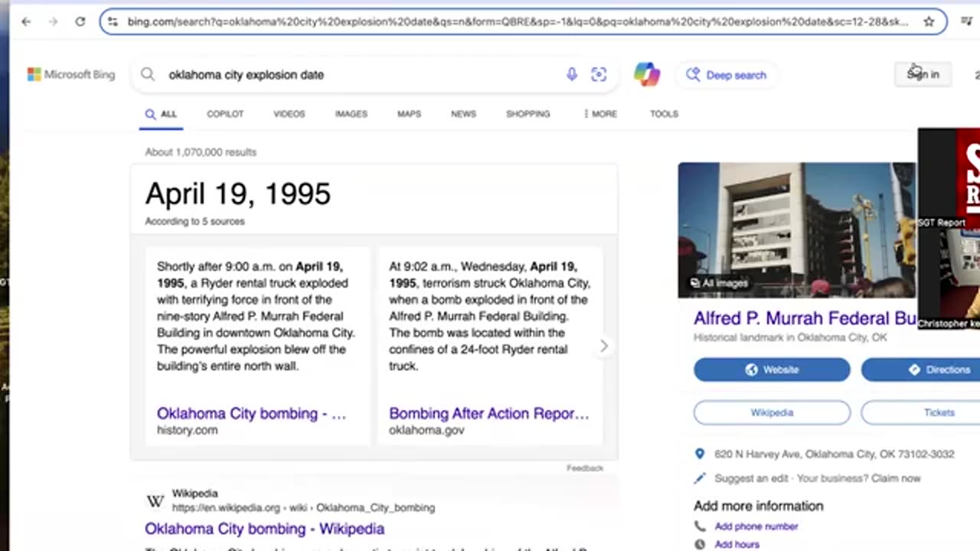Go back using browser back arrow
Screen dimensions: 980x551
(x=26, y=21)
